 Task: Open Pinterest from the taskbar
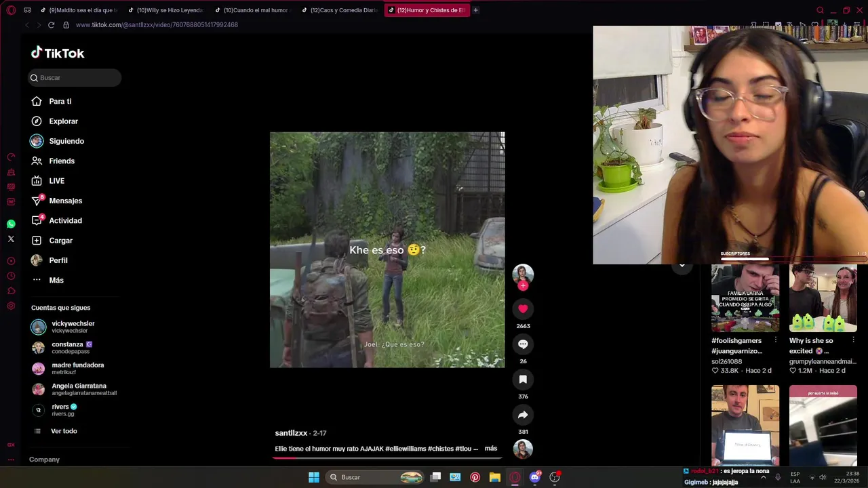[475, 477]
